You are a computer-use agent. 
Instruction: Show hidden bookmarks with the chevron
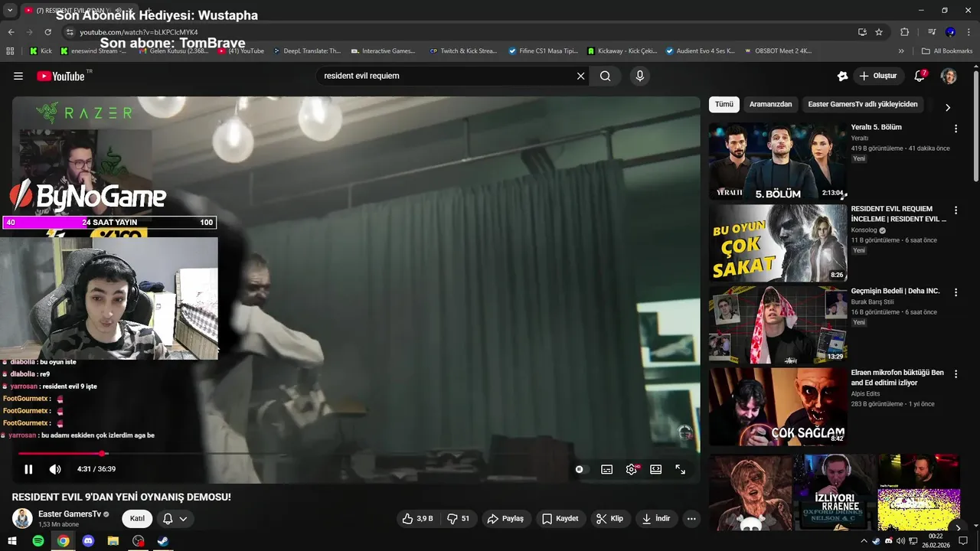[901, 51]
